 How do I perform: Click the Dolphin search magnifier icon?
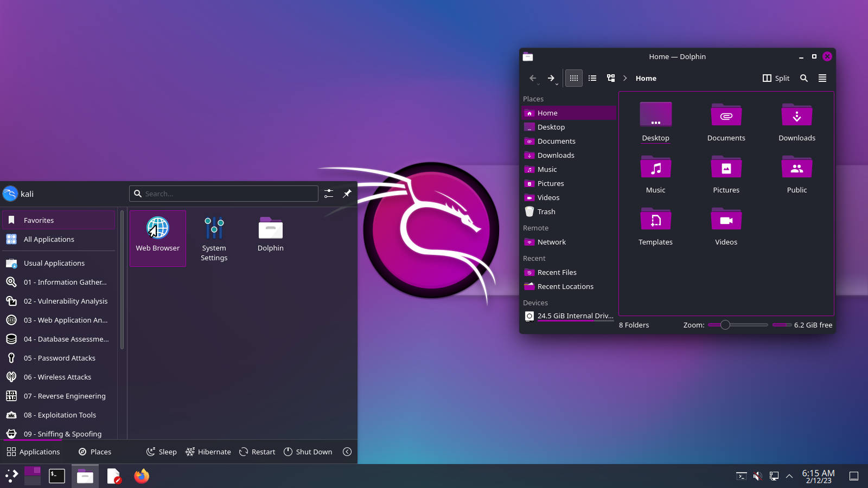coord(804,78)
